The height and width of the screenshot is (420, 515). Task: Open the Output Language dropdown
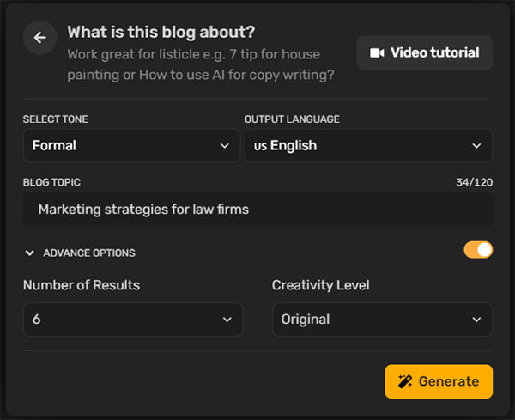pyautogui.click(x=368, y=146)
